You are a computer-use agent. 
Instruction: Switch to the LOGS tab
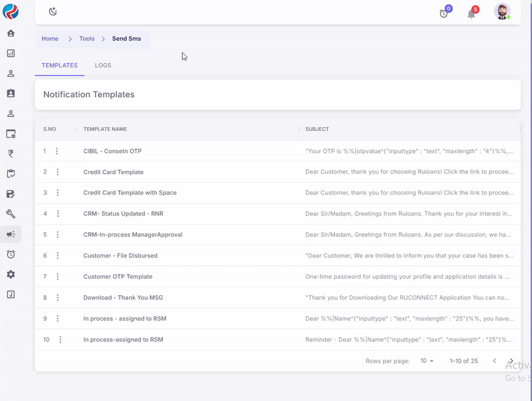[x=103, y=66]
